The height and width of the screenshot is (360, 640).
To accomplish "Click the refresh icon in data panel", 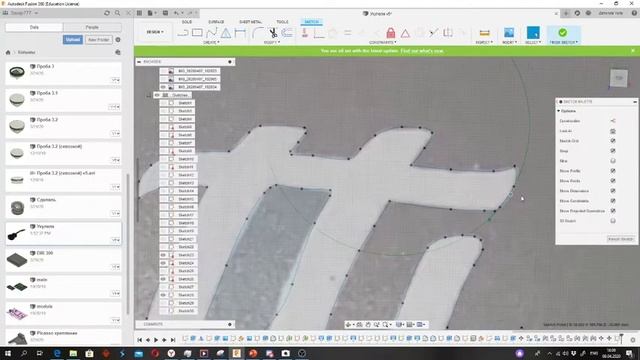I will click(x=107, y=13).
